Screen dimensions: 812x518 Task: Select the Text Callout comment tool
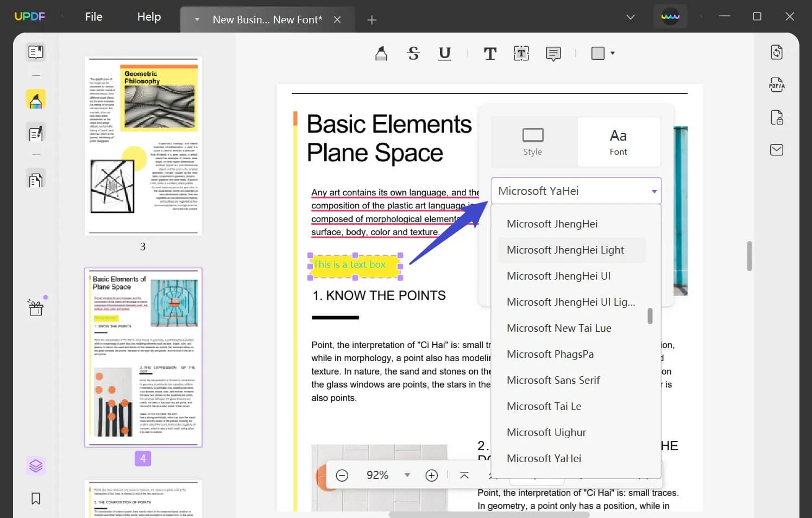(x=553, y=54)
